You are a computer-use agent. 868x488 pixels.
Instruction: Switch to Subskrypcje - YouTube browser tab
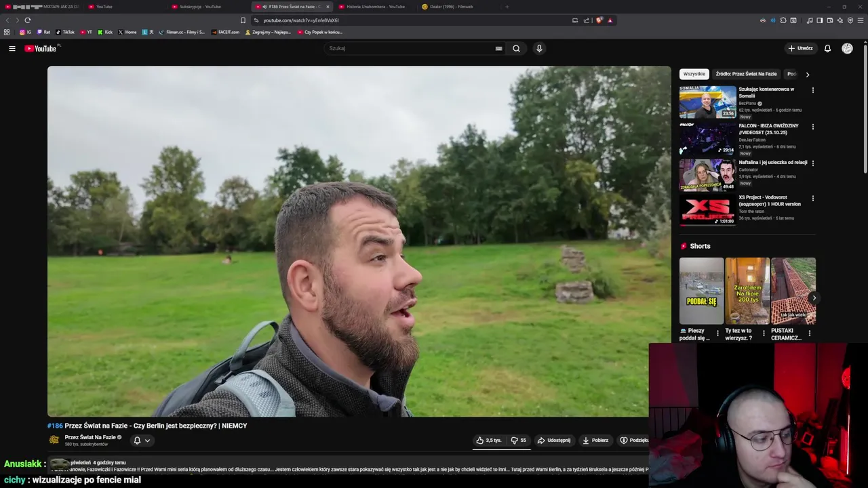(200, 7)
